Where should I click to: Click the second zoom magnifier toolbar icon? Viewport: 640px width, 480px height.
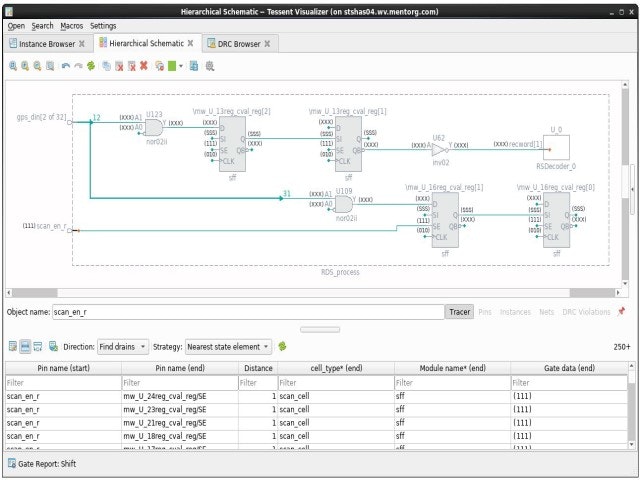click(x=25, y=66)
